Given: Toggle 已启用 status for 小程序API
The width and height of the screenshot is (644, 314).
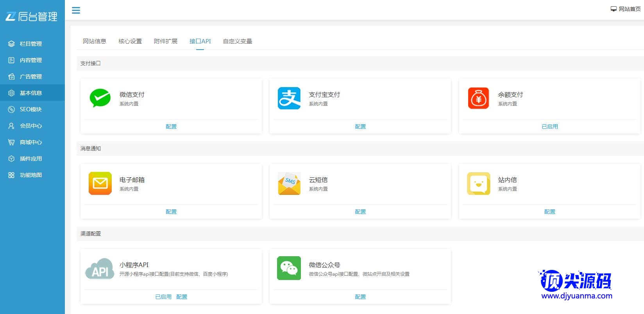Looking at the screenshot, I should tap(163, 297).
